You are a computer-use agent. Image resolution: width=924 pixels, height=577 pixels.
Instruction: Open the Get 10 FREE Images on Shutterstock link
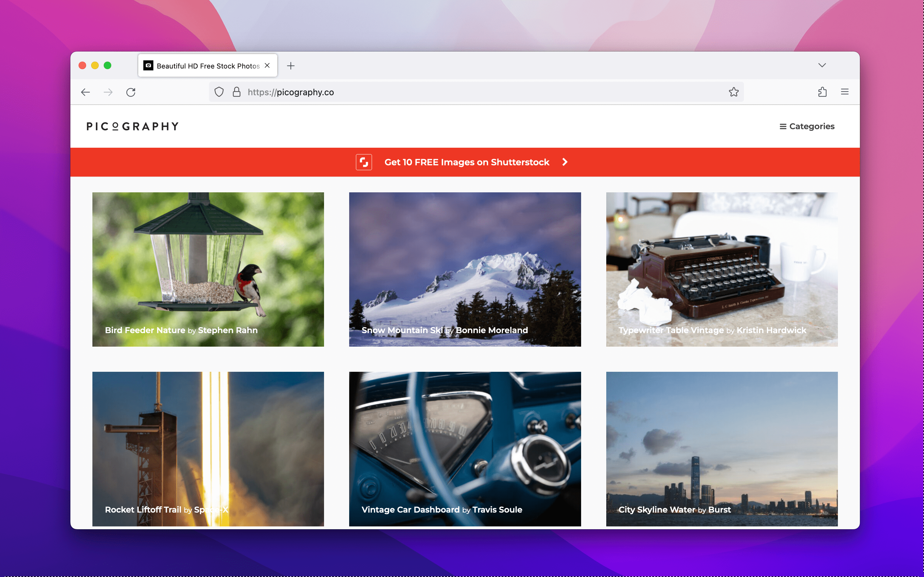pyautogui.click(x=467, y=162)
